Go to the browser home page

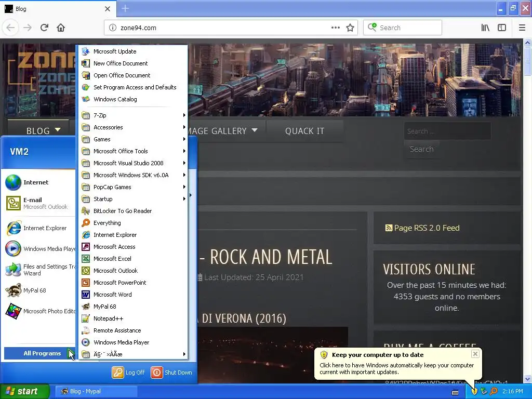(61, 28)
